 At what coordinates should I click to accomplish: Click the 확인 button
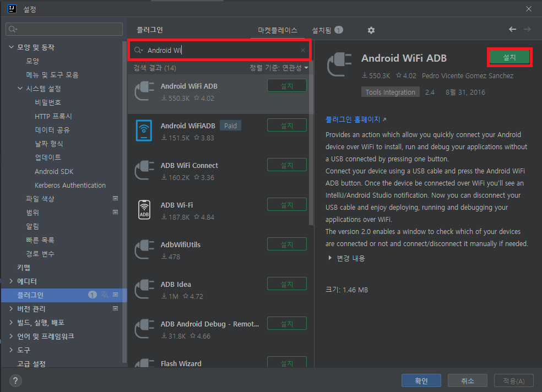(421, 380)
